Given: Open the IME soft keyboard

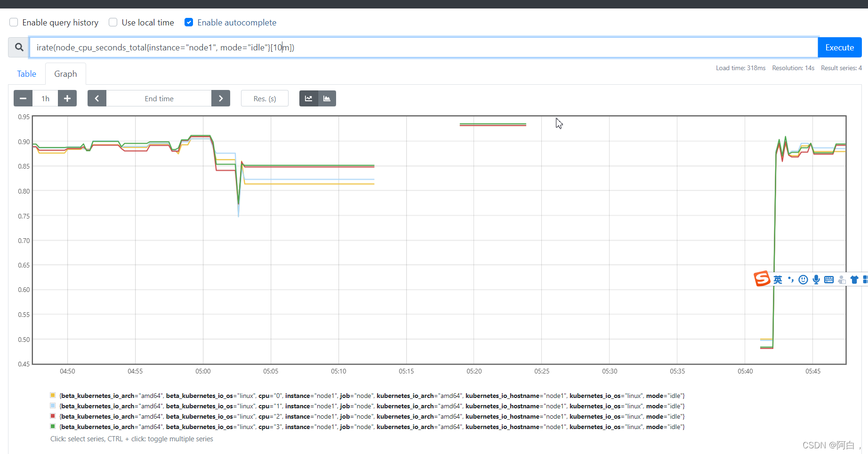Looking at the screenshot, I should [829, 280].
